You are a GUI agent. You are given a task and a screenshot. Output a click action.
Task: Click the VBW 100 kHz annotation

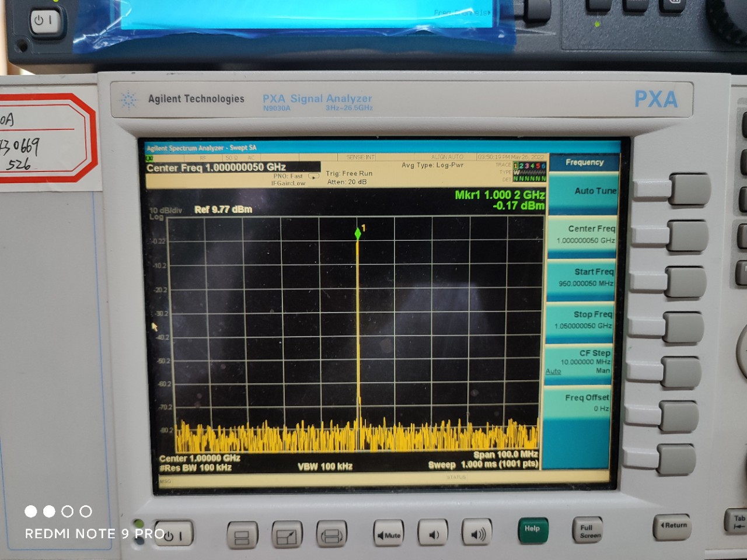(325, 467)
